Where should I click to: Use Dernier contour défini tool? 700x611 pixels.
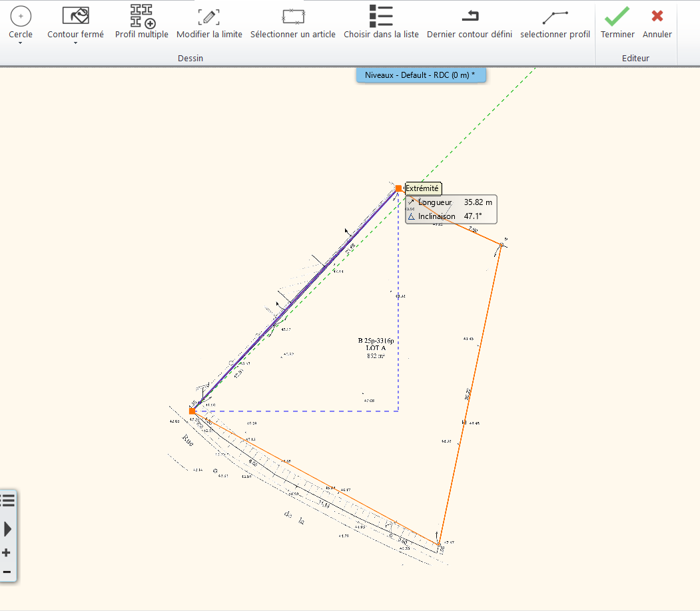tap(469, 23)
